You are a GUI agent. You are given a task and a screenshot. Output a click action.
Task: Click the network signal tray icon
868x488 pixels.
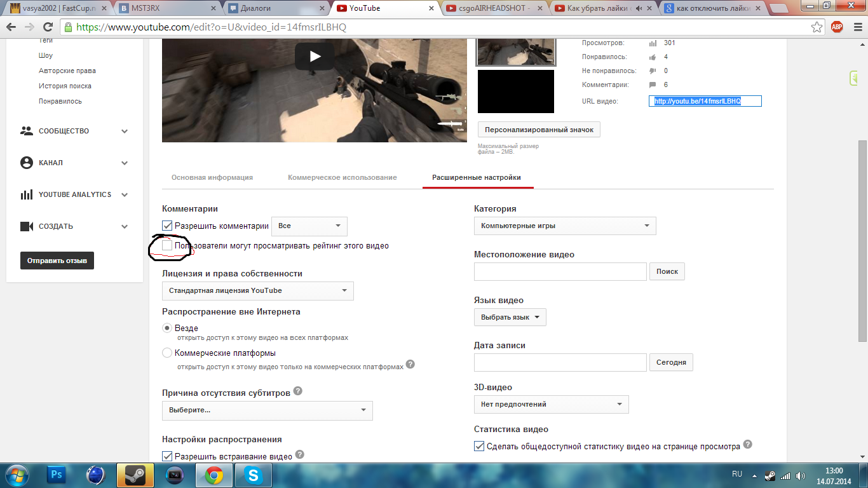coord(785,475)
